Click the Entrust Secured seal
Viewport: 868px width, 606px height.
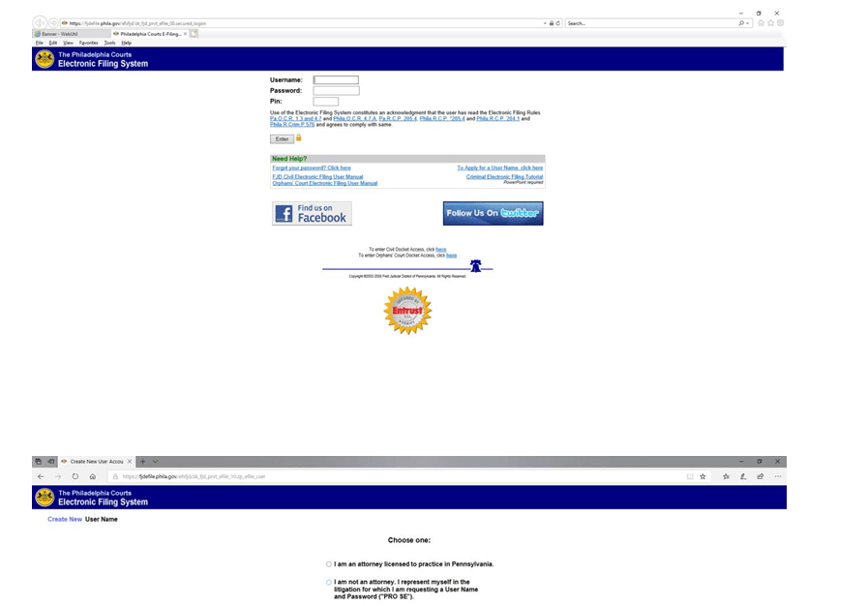[x=408, y=310]
